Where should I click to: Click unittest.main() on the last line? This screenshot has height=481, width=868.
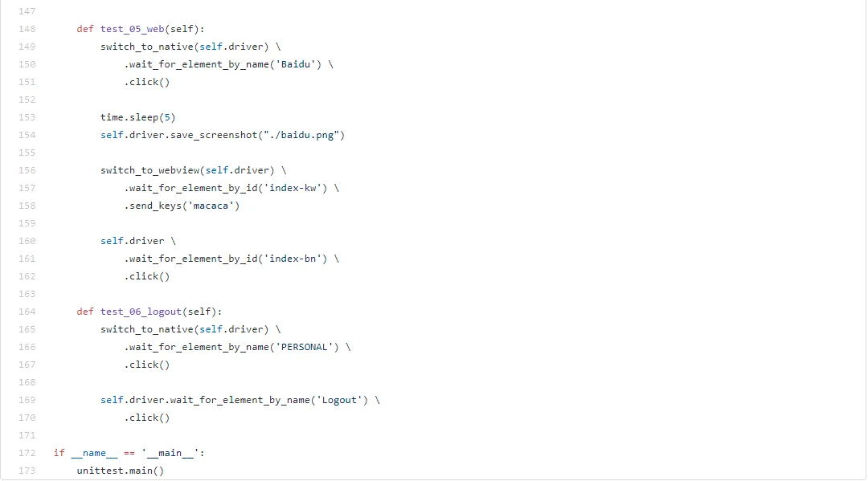coord(120,471)
